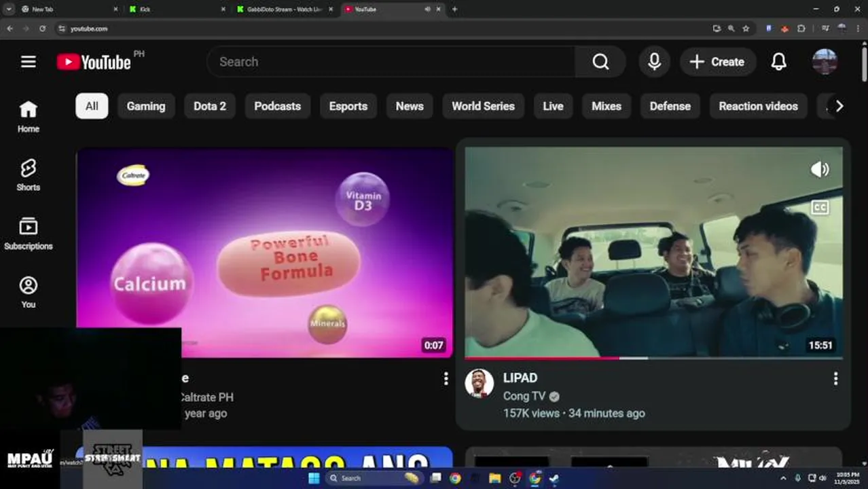Select the Reaction videos filter chip
Image resolution: width=868 pixels, height=489 pixels.
(758, 106)
